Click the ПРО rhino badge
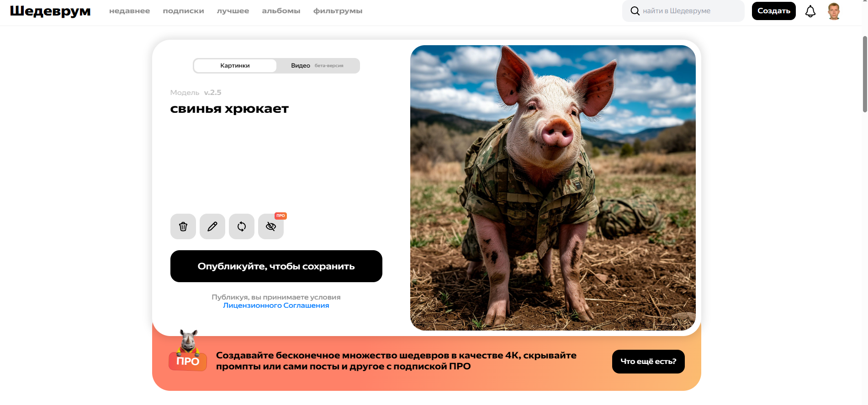This screenshot has width=868, height=405. point(188,351)
